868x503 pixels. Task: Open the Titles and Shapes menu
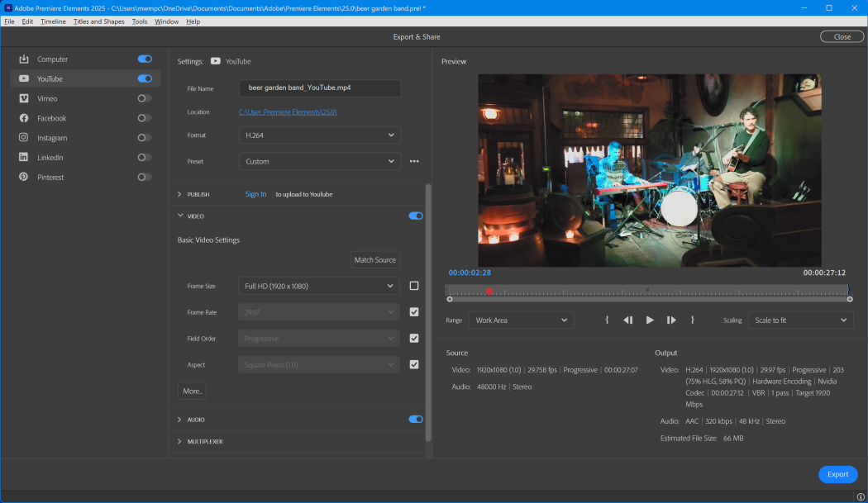pyautogui.click(x=99, y=21)
